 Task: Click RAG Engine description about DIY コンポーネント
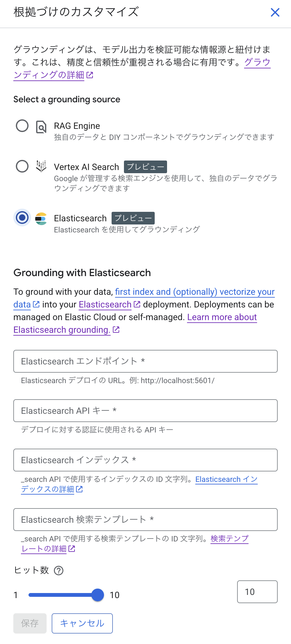coord(164,137)
